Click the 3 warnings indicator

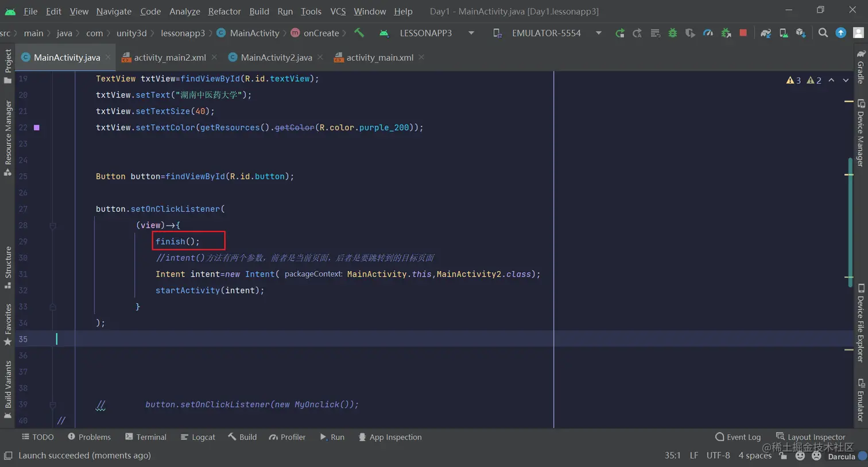793,80
